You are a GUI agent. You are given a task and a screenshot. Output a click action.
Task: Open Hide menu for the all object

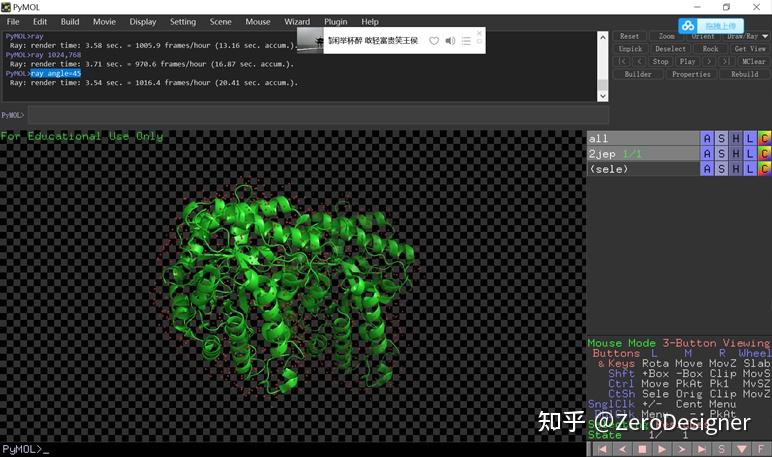click(x=736, y=138)
